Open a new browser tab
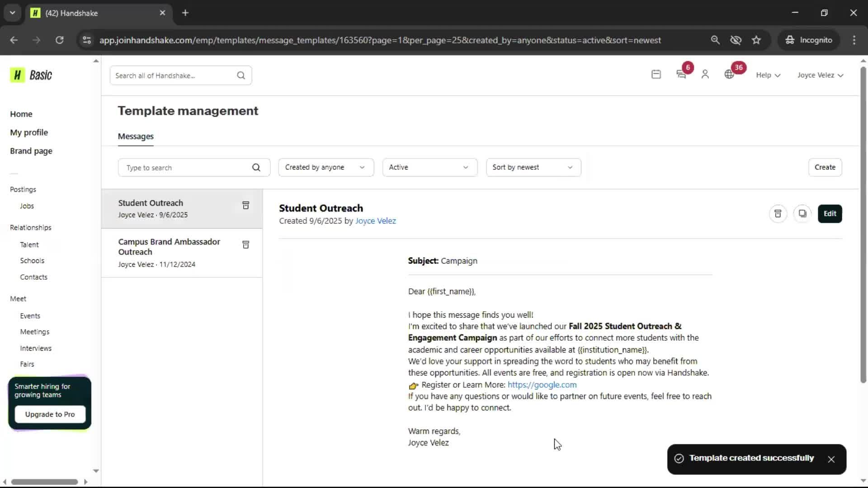868x488 pixels. coord(185,13)
